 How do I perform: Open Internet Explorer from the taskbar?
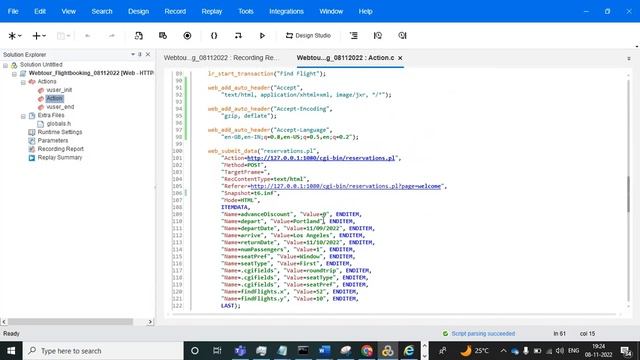point(409,351)
